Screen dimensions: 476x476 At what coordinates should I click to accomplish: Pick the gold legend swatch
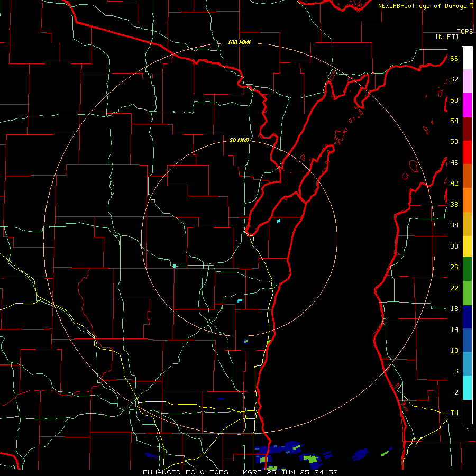[x=467, y=224]
